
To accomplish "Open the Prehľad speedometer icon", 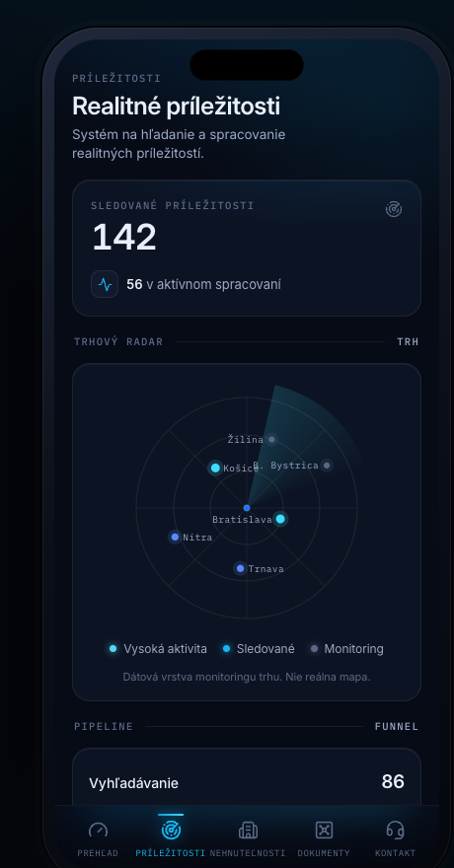I will (98, 830).
